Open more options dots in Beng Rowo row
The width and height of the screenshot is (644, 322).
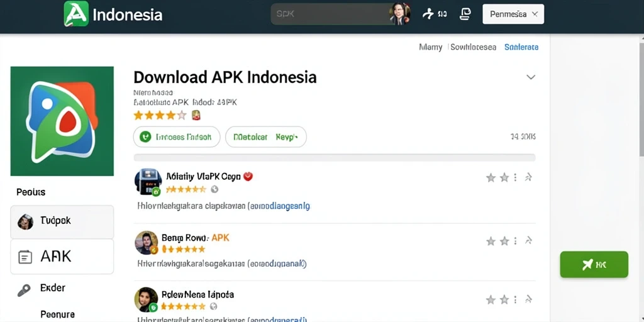516,241
